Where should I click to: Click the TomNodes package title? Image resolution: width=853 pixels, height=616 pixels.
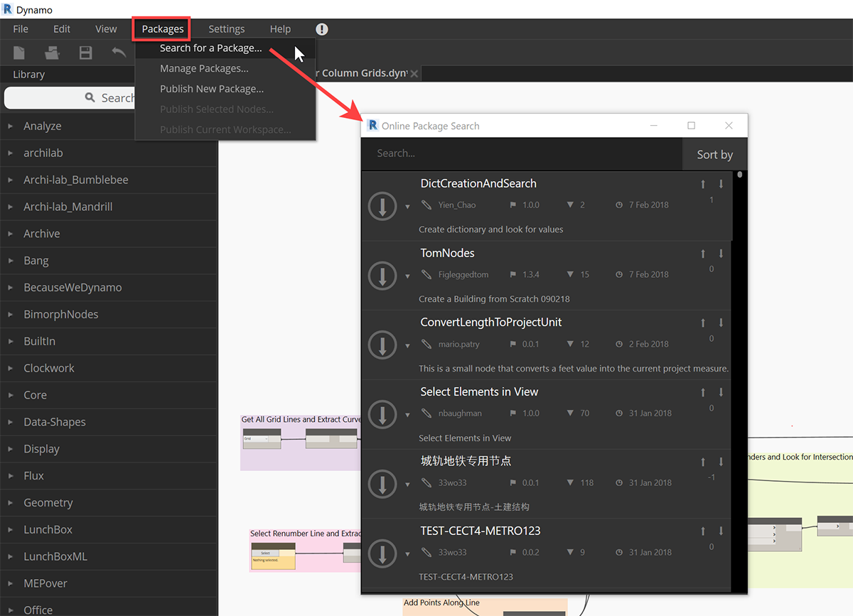[x=447, y=253]
